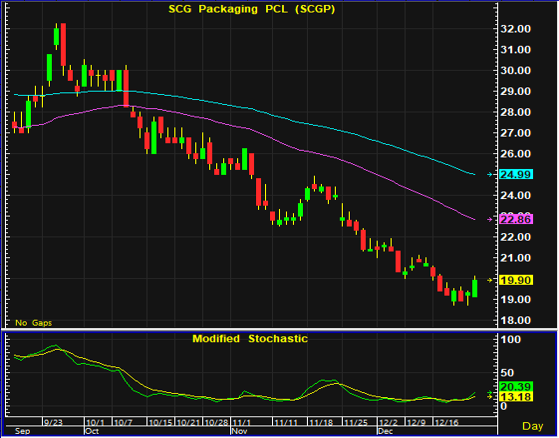Click the 12/9 date marker
The width and height of the screenshot is (559, 438).
click(416, 422)
